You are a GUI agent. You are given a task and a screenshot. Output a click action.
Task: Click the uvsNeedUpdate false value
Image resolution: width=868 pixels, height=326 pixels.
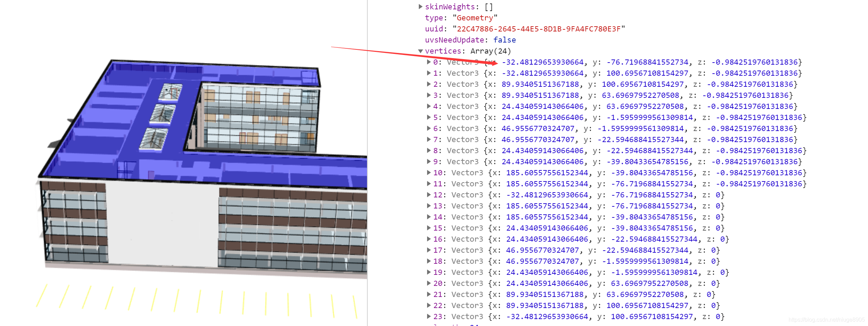[x=504, y=40]
